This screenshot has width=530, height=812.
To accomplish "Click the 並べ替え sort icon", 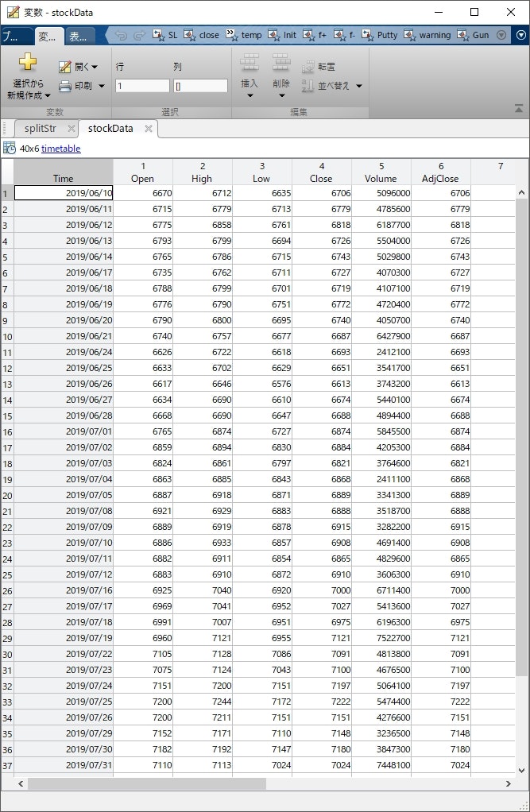I will [x=308, y=86].
